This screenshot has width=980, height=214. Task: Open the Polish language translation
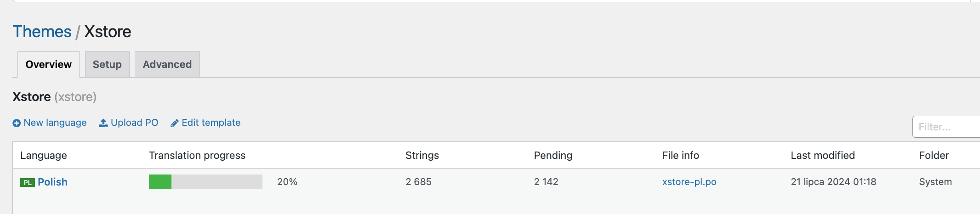(x=52, y=182)
